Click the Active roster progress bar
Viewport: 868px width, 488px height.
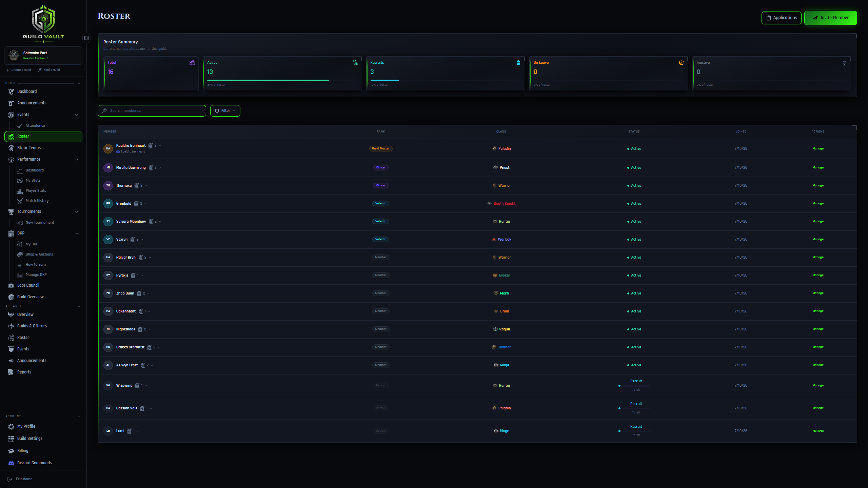282,80
